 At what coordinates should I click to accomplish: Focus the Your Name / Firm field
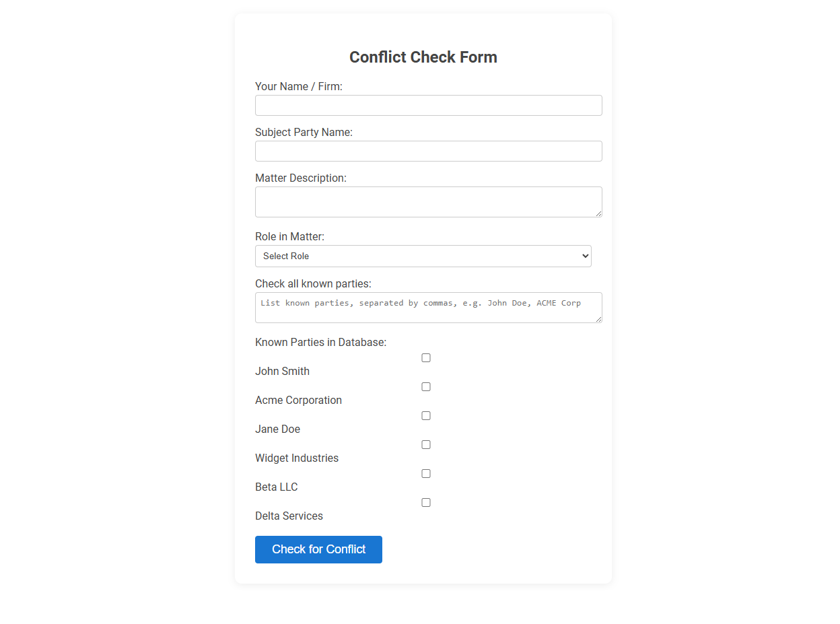(428, 105)
